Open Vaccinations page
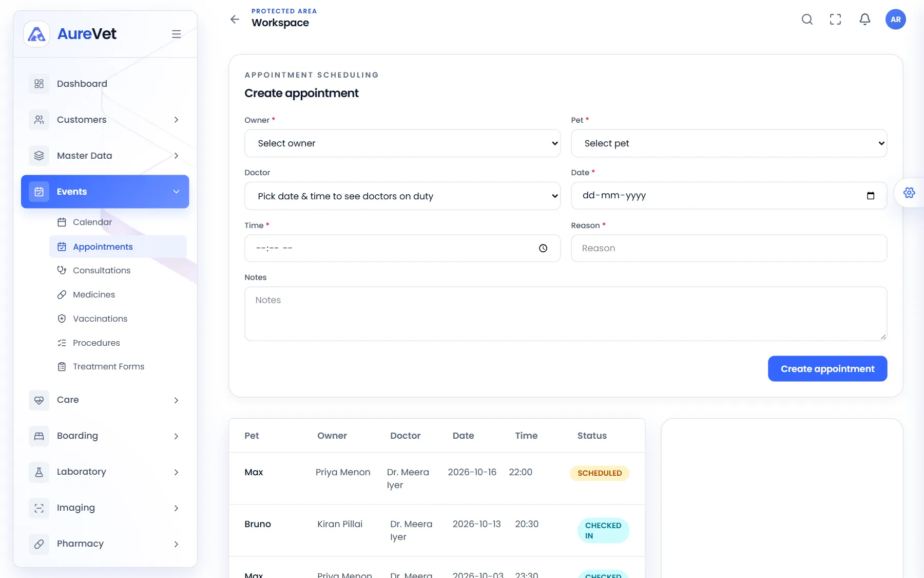The height and width of the screenshot is (578, 924). [x=118, y=319]
